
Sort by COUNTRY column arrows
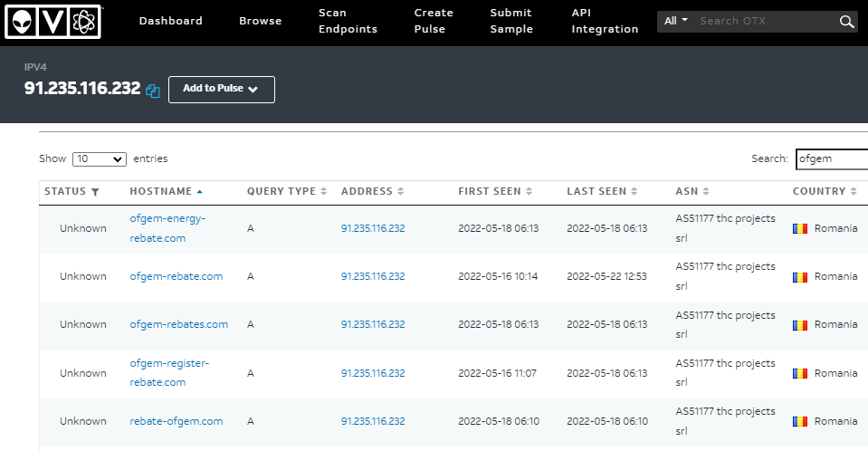click(854, 191)
